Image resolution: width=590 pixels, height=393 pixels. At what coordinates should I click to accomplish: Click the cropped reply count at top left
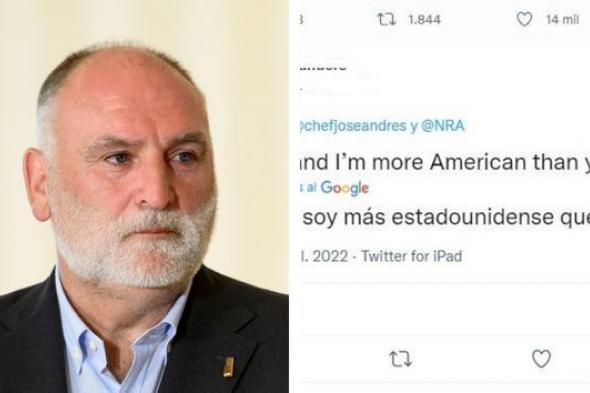click(301, 20)
